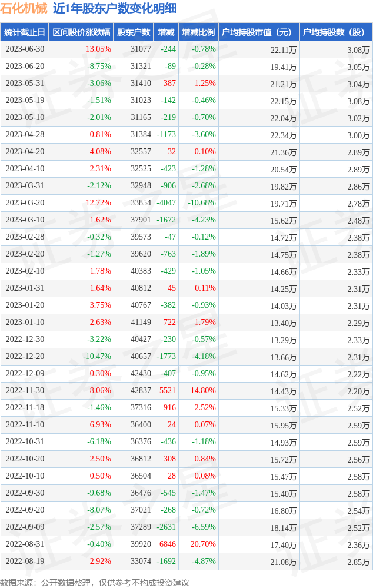Click the 户均持股市值（元） column header
This screenshot has height=588, width=373.
coord(258,32)
